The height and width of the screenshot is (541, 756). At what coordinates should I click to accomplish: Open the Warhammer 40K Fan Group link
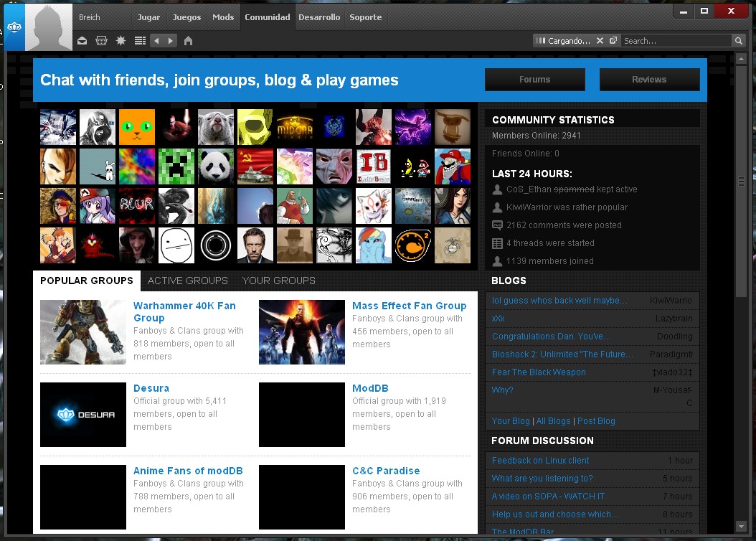tap(184, 311)
